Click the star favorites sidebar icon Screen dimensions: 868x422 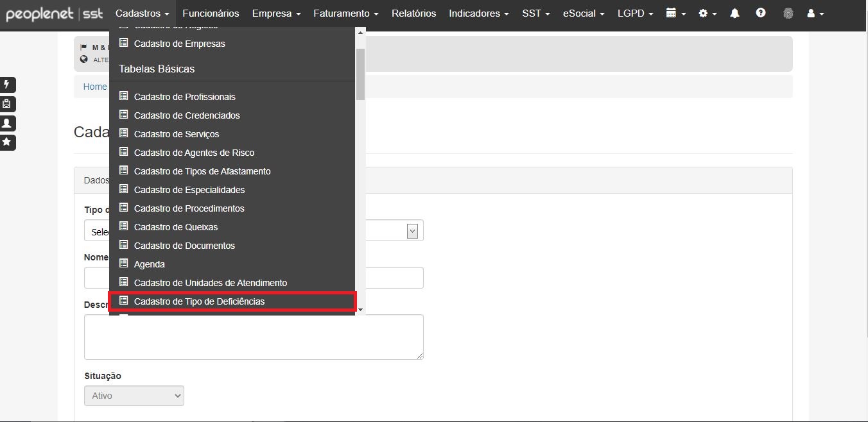pyautogui.click(x=7, y=142)
